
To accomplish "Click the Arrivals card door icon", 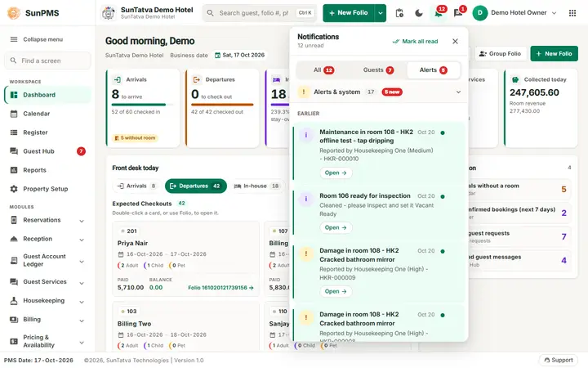I will click(118, 79).
